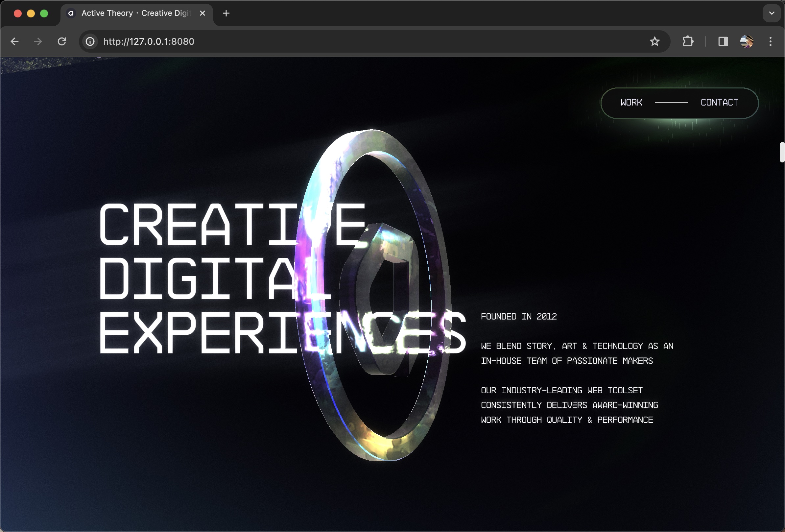This screenshot has width=785, height=532.
Task: Open the user profile avatar
Action: [747, 41]
